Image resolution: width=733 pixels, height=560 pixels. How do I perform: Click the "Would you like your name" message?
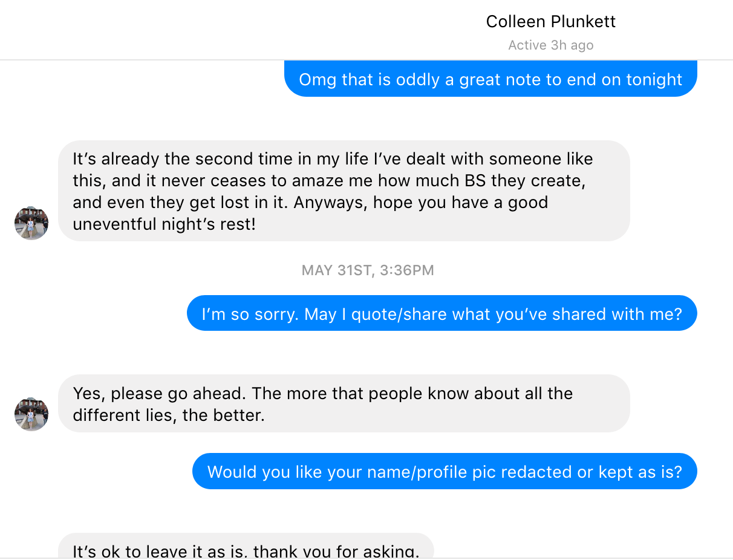445,472
